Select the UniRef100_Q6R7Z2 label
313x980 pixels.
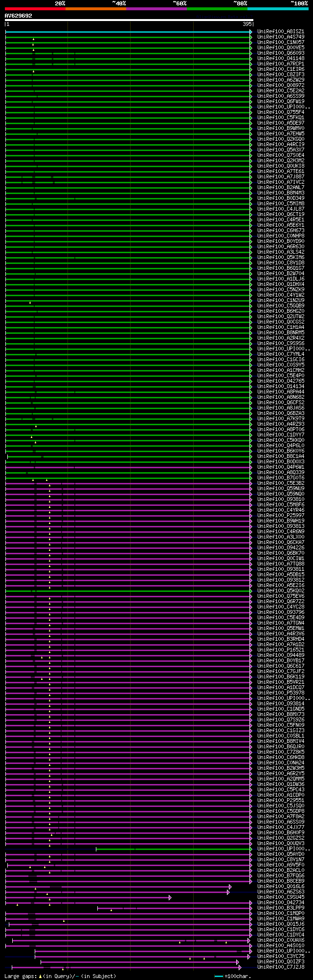[x=281, y=602]
